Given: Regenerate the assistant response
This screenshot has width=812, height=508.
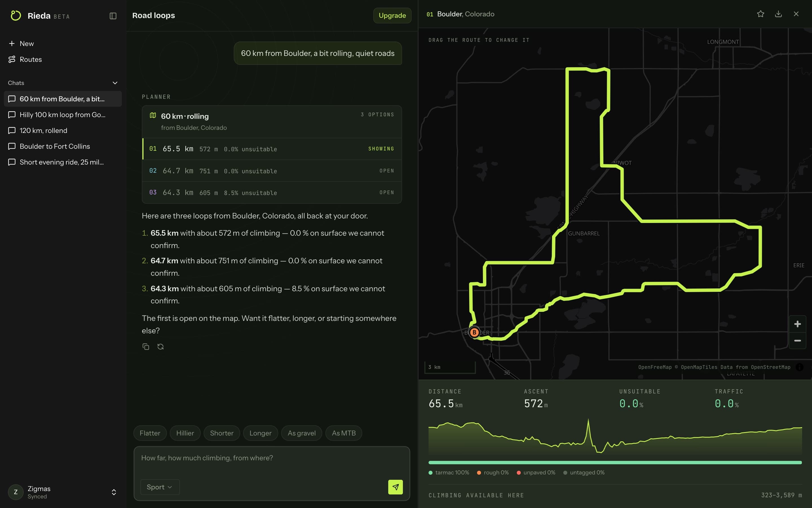Looking at the screenshot, I should click(x=160, y=347).
